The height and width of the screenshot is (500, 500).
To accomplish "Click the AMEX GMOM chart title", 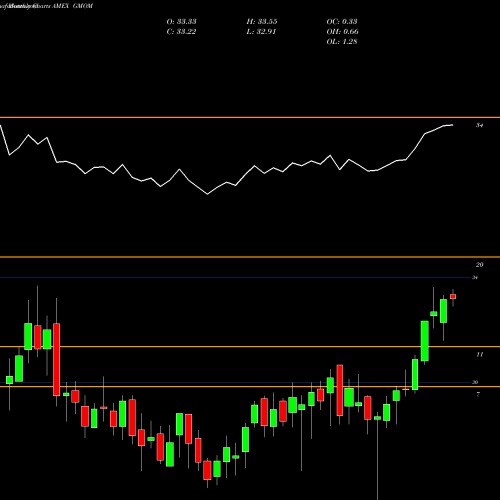I will (73, 6).
